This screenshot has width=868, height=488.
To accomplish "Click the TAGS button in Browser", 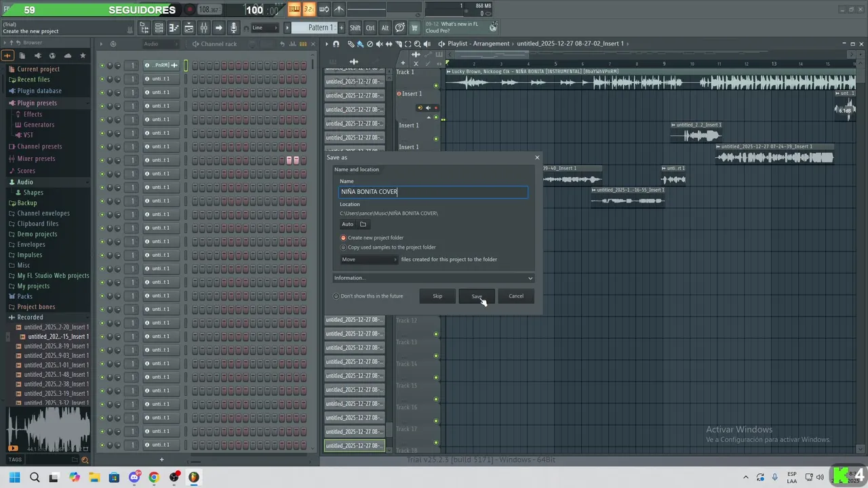I will coord(15,460).
